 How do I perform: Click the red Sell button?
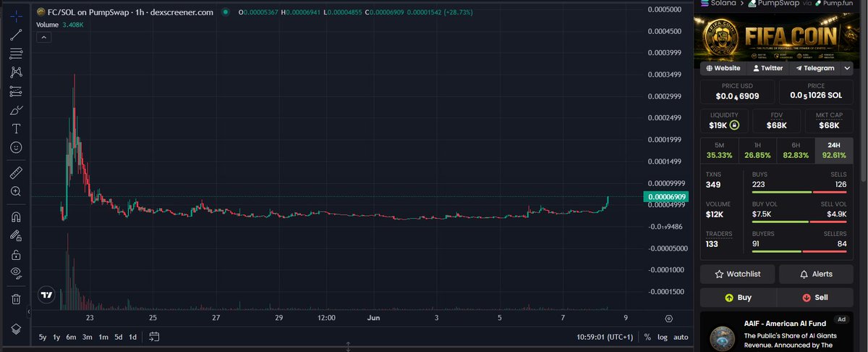(815, 297)
